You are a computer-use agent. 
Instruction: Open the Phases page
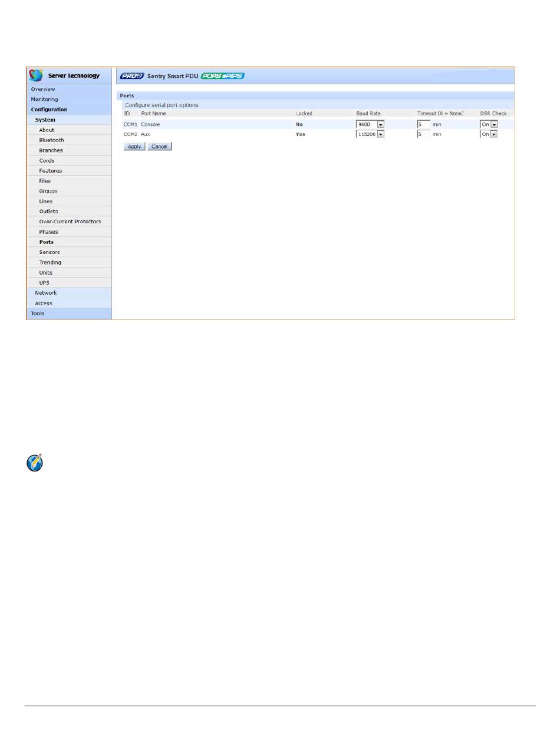(69, 232)
